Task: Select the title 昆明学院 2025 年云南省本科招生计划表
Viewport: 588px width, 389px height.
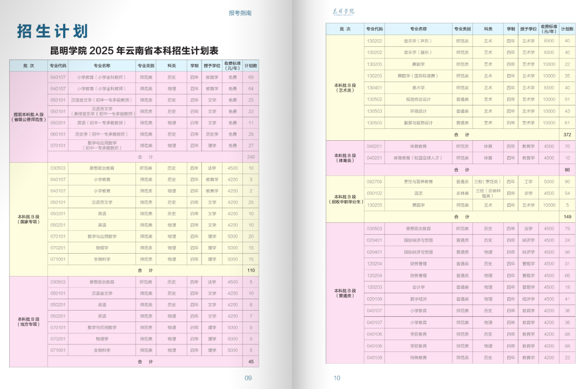Action: (134, 50)
